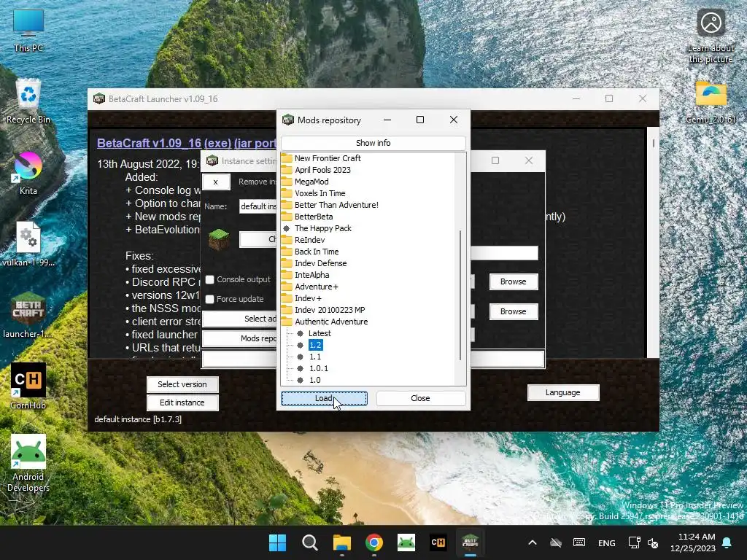Open Android Developers desktop shortcut
This screenshot has height=560, width=747.
point(28,463)
